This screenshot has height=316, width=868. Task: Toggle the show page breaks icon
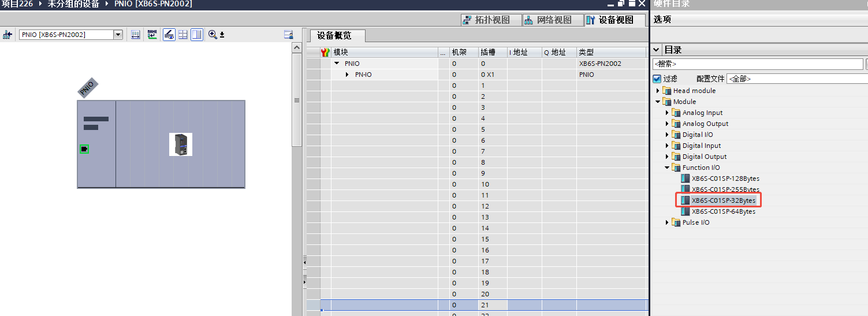183,35
